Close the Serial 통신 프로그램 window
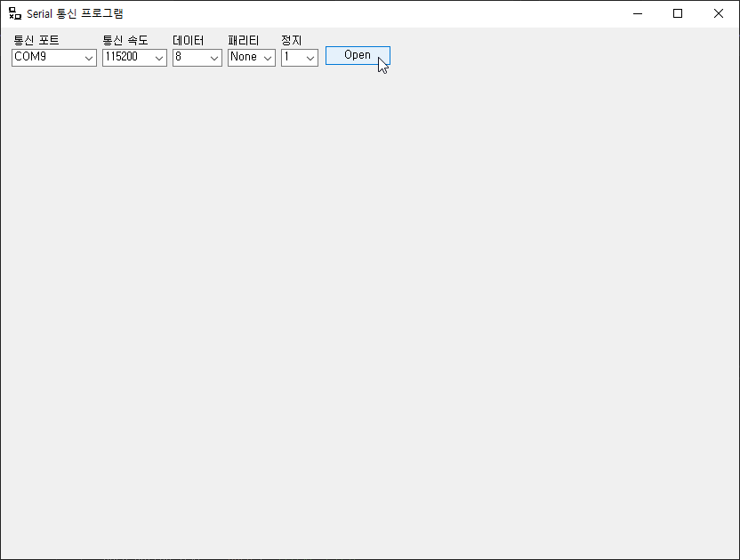 tap(719, 13)
